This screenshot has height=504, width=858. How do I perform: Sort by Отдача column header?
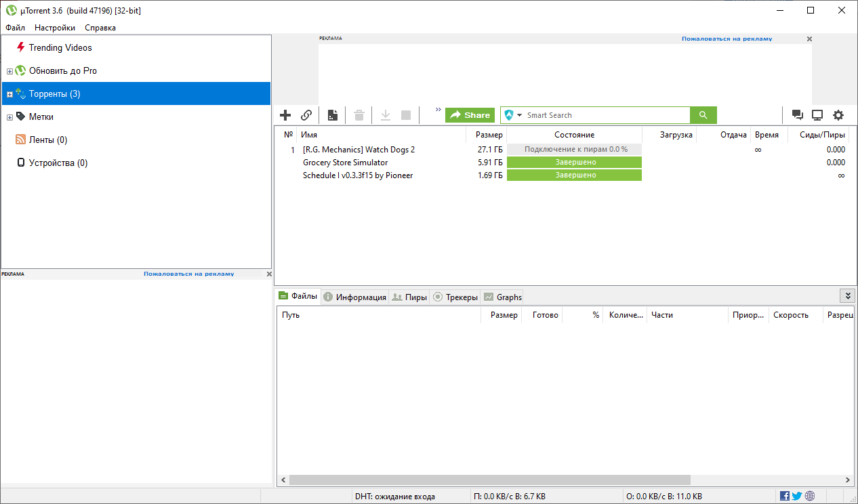[723, 135]
